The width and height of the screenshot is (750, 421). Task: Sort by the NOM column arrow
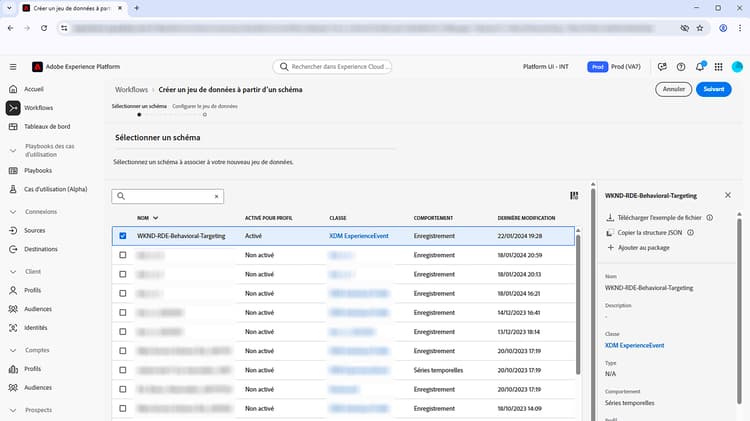(x=155, y=218)
